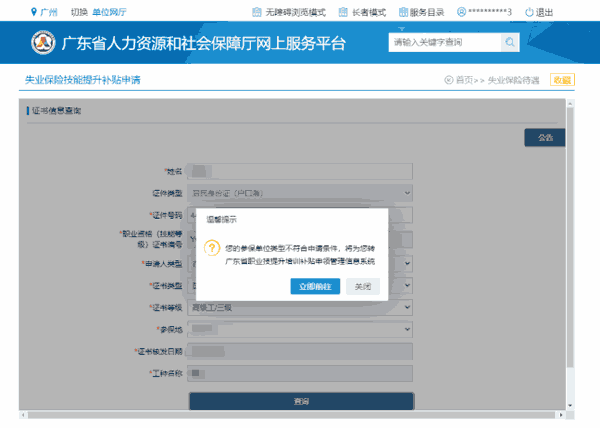Click the back arrow icon before 首页
This screenshot has height=428, width=600.
tap(448, 80)
